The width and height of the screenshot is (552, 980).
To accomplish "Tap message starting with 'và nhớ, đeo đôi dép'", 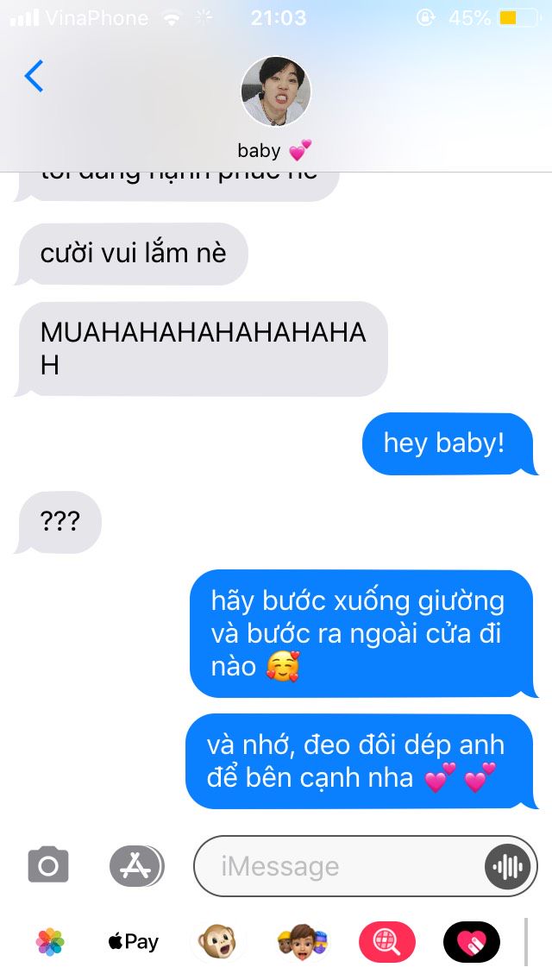I will (x=360, y=761).
